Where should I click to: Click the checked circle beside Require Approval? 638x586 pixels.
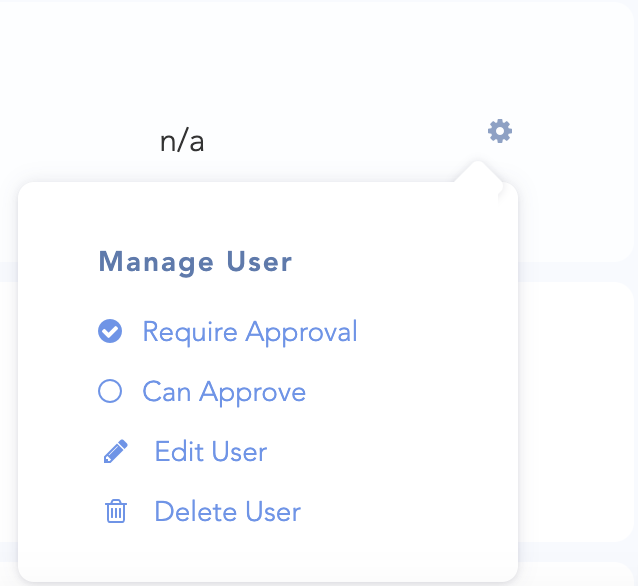(x=110, y=331)
